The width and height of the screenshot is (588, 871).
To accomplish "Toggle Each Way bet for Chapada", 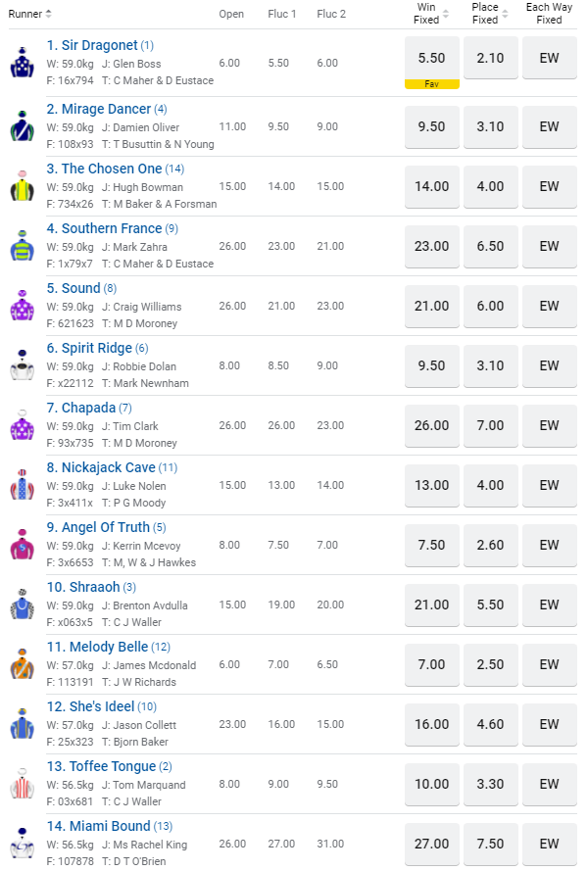I will pyautogui.click(x=549, y=425).
